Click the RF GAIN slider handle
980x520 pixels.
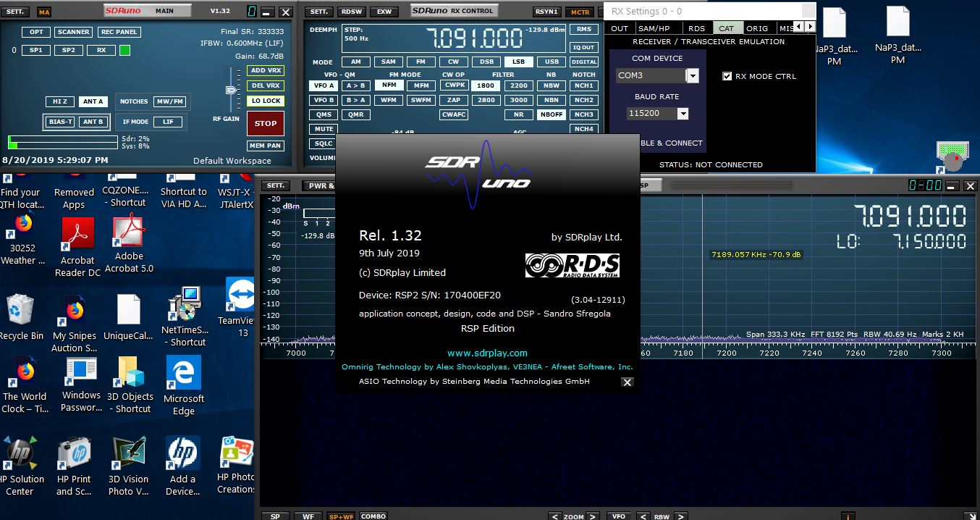pos(232,90)
